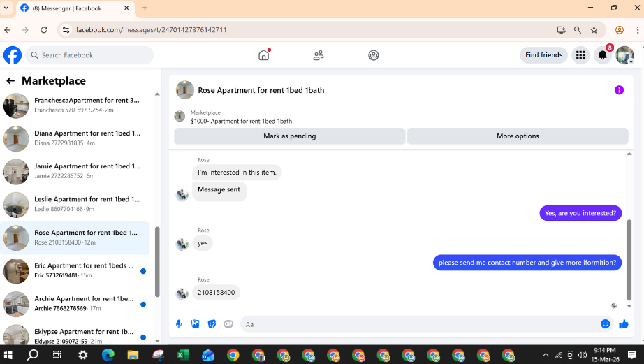Open the Menu grid icon
This screenshot has width=644, height=364.
580,55
